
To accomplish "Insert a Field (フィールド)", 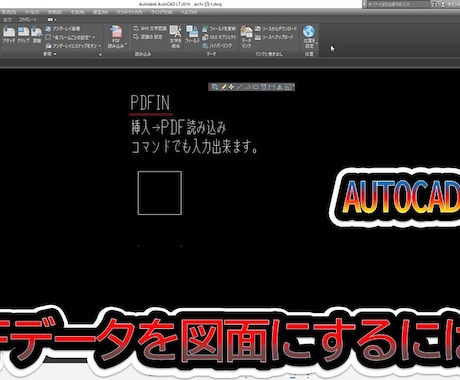I will (x=192, y=35).
